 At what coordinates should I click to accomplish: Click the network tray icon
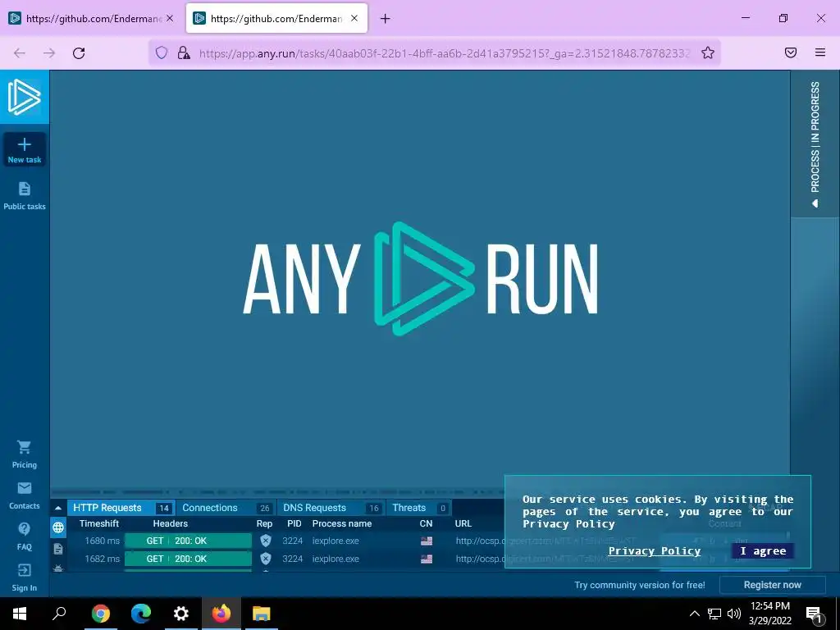click(714, 614)
